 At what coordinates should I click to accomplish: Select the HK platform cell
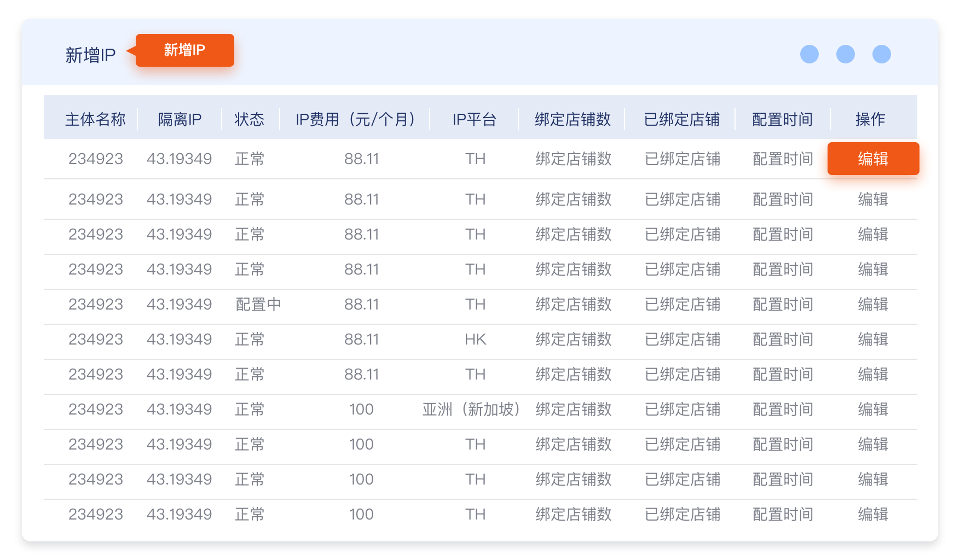tap(475, 339)
